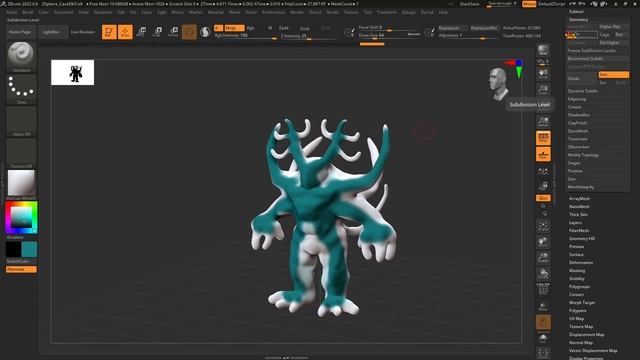The image size is (640, 360).
Task: Pick a hue in the color picker
Action: pos(21,218)
